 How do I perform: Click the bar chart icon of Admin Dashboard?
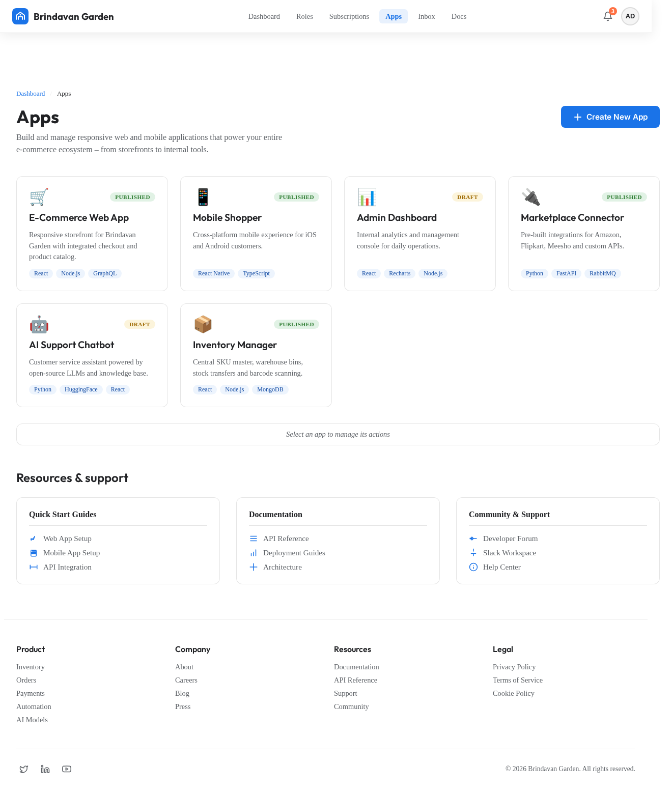point(367,197)
